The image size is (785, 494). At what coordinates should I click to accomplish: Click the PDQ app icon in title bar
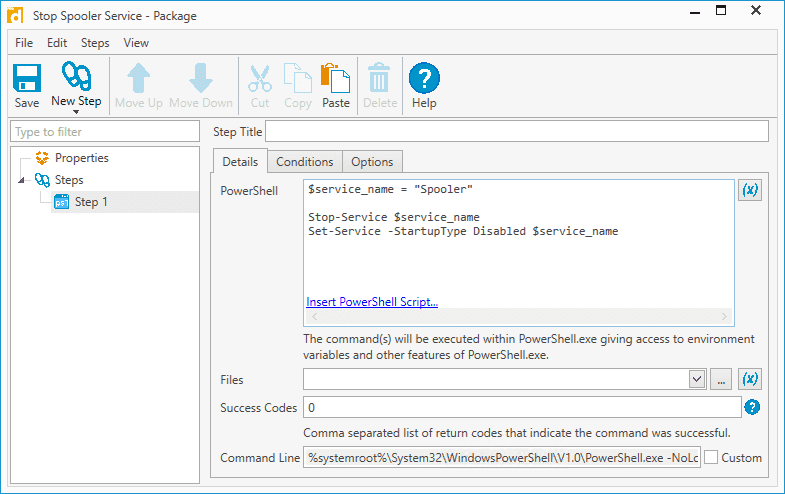(15, 15)
